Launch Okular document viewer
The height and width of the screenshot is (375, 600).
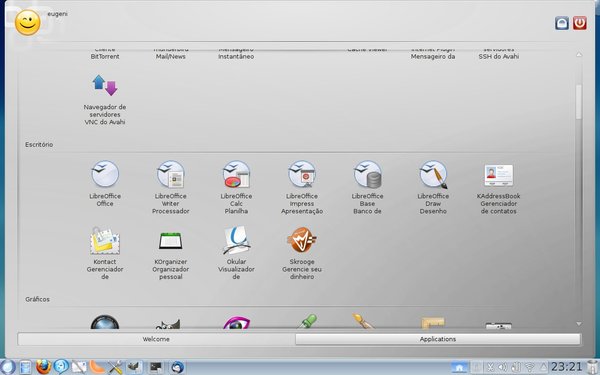pos(236,253)
